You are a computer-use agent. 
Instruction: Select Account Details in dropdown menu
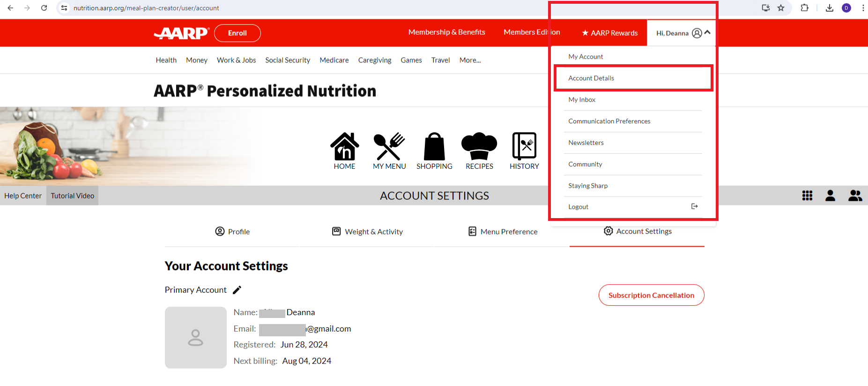(633, 78)
